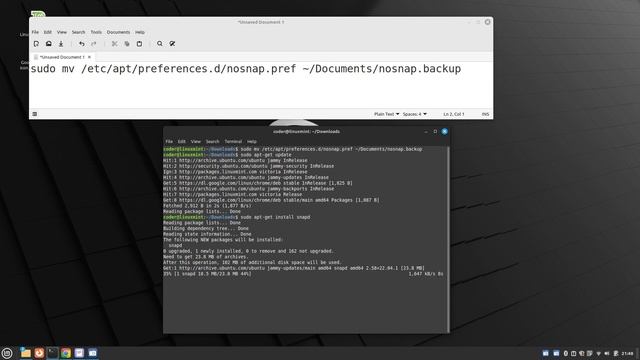Save the document using toolbar icon
Viewport: 640px width, 360px height.
[x=61, y=44]
